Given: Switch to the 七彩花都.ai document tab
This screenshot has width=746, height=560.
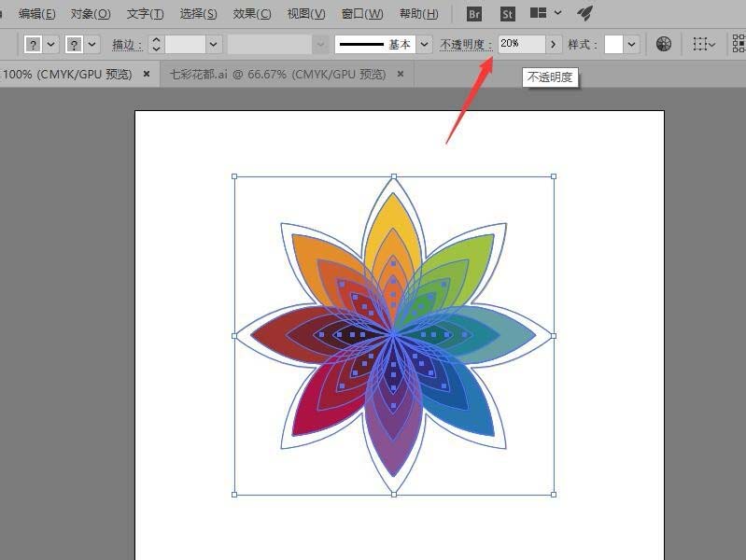Looking at the screenshot, I should click(x=278, y=75).
